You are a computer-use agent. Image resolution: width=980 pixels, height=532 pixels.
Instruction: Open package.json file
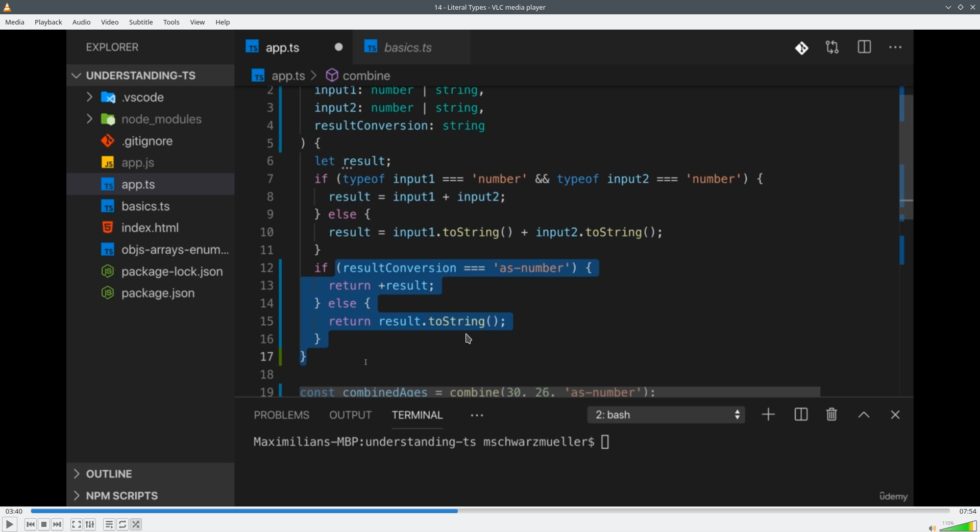click(150, 294)
